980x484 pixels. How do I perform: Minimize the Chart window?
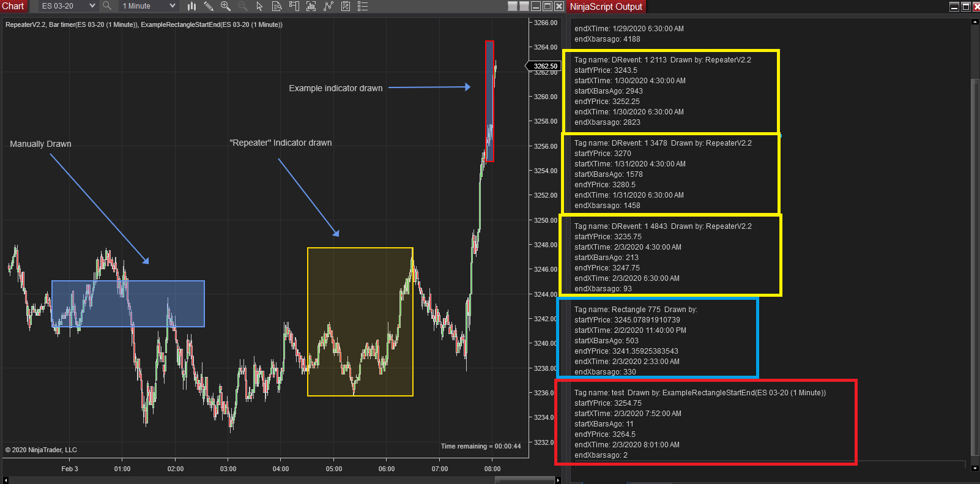tap(536, 6)
